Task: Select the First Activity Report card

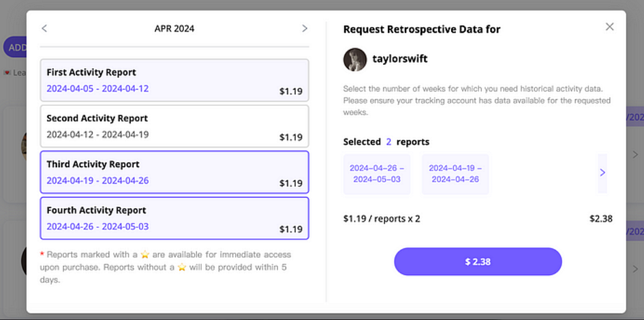Action: pos(174,81)
